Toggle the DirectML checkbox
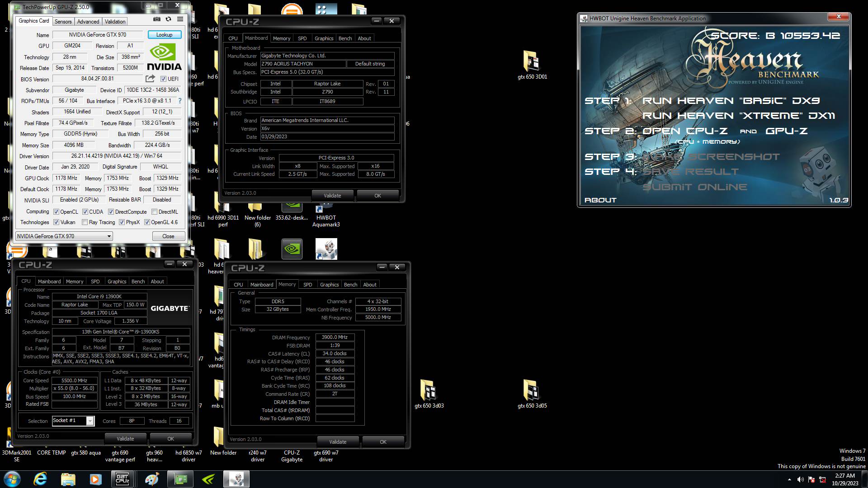868x488 pixels. (x=154, y=211)
